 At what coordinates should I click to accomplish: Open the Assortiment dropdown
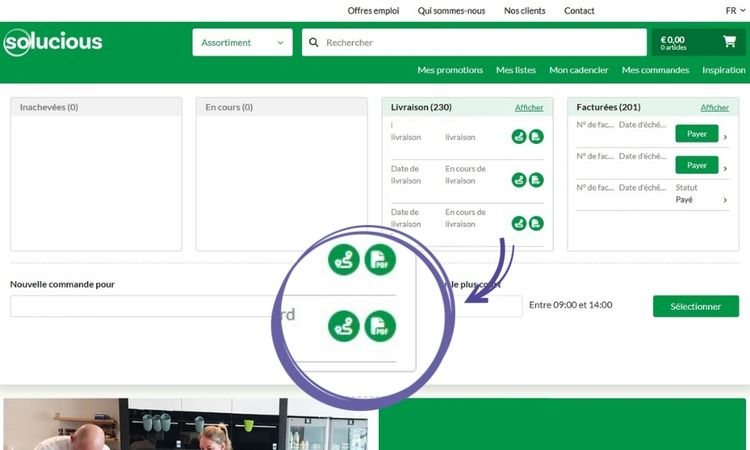[x=242, y=43]
